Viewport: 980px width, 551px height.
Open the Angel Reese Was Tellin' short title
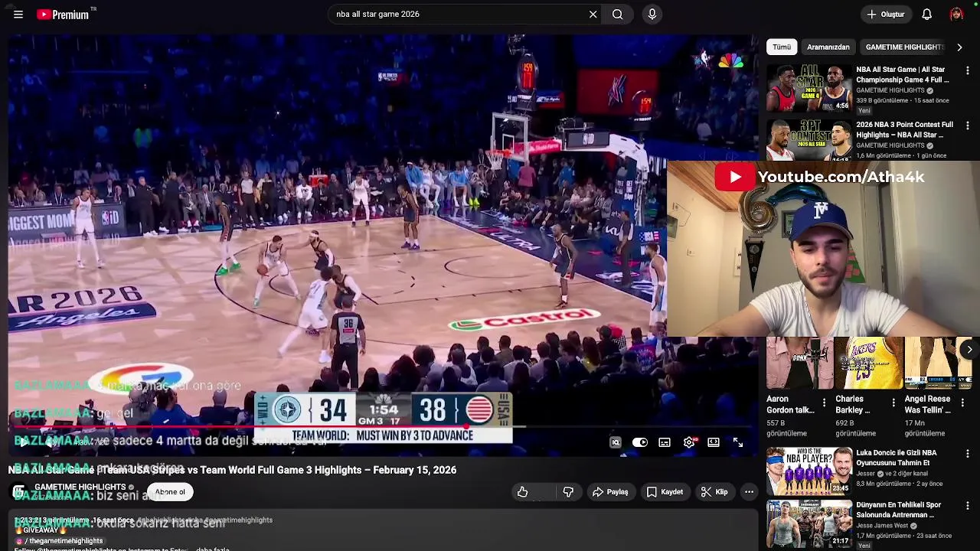click(x=927, y=405)
